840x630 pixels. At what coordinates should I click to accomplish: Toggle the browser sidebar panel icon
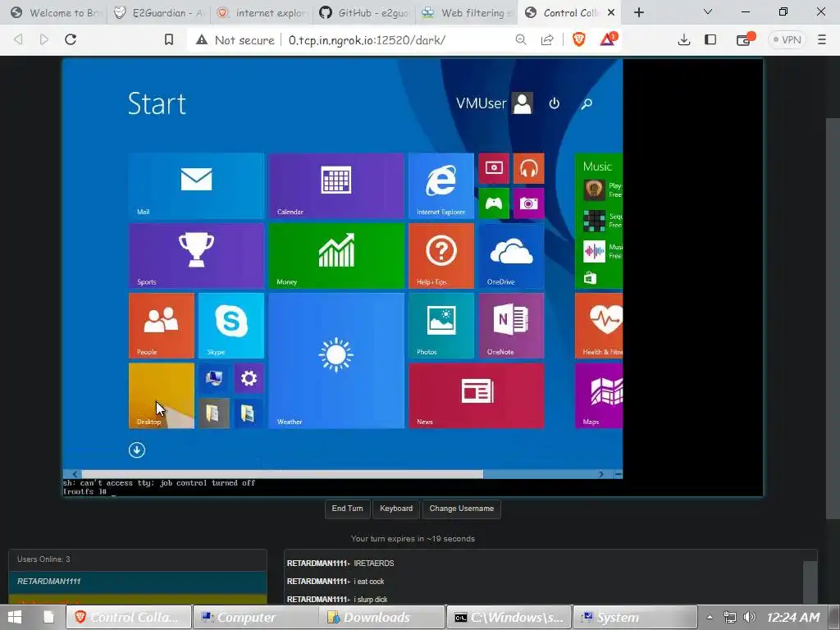tap(710, 39)
